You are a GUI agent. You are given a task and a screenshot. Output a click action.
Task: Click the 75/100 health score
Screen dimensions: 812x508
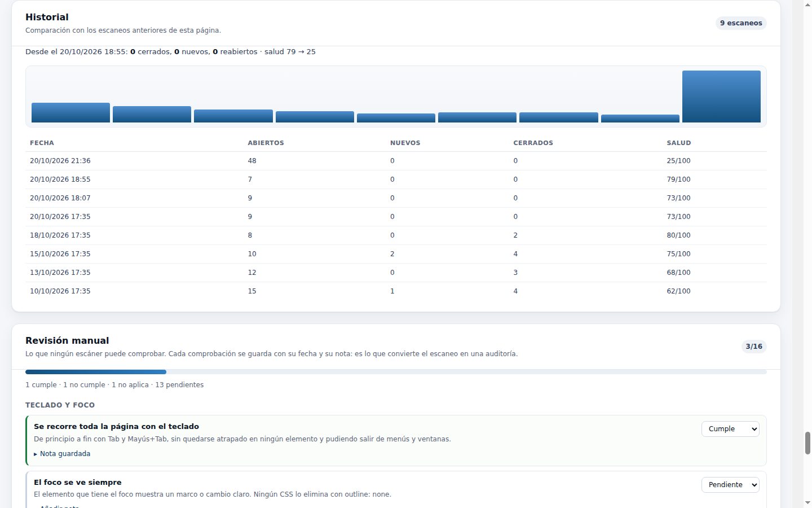click(678, 254)
